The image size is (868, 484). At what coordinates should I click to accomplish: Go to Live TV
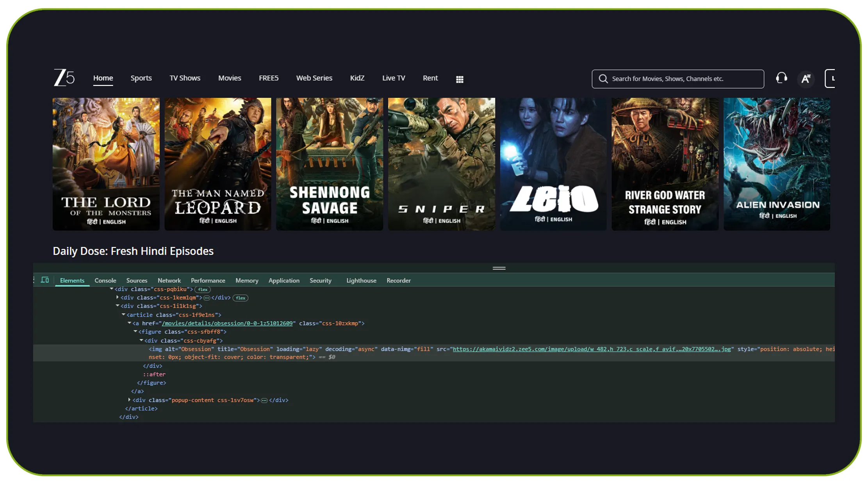tap(394, 78)
